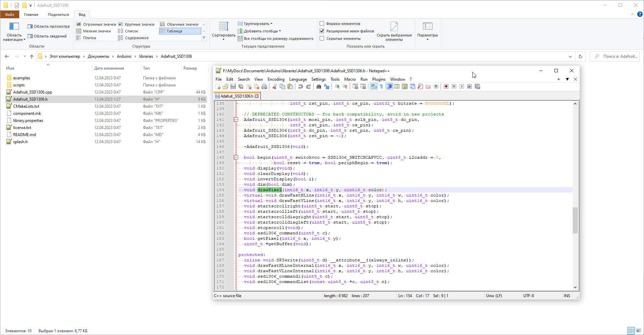Image resolution: width=644 pixels, height=335 pixels.
Task: Open the Файл tab in Explorer
Action: 10,15
